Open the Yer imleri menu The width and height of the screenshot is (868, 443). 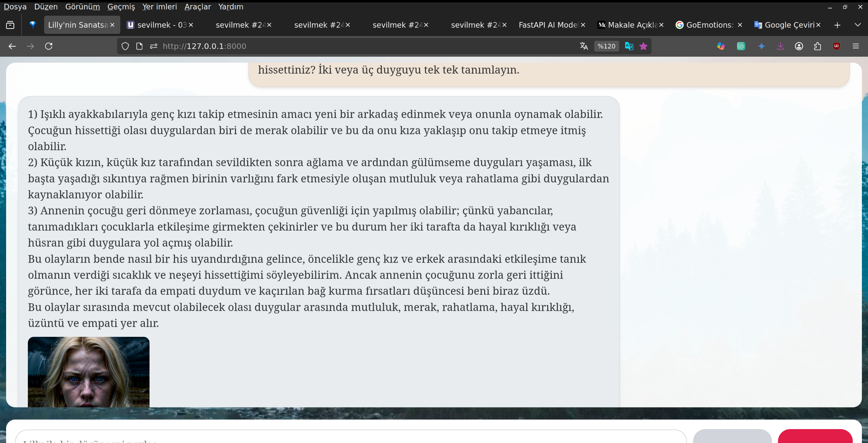[x=159, y=7]
